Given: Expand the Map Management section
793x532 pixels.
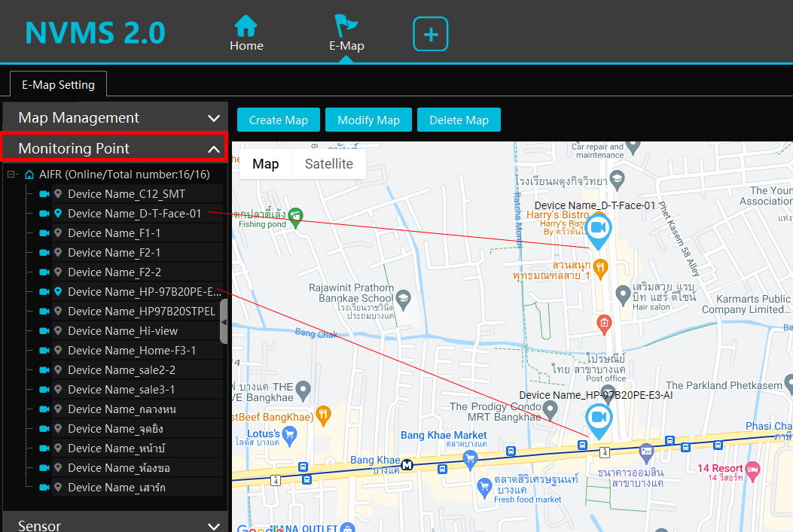Looking at the screenshot, I should [214, 118].
